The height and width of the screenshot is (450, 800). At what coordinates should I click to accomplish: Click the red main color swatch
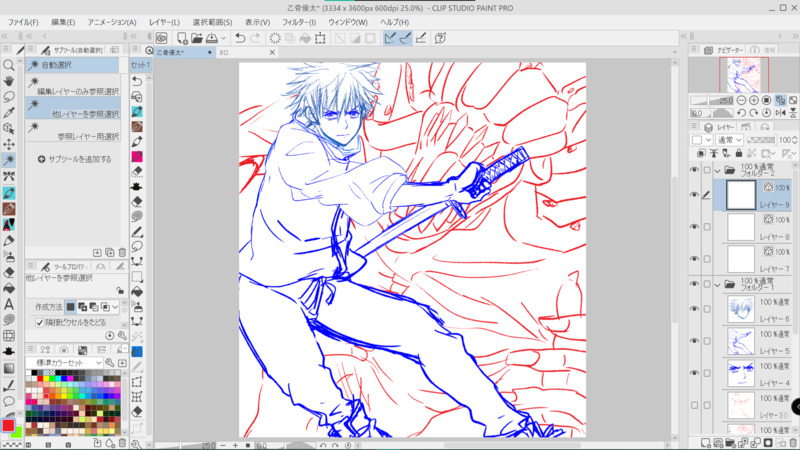8,426
